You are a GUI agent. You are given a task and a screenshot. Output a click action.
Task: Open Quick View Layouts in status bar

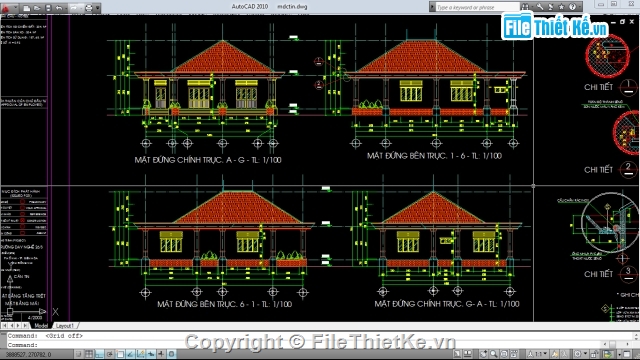coord(468,354)
